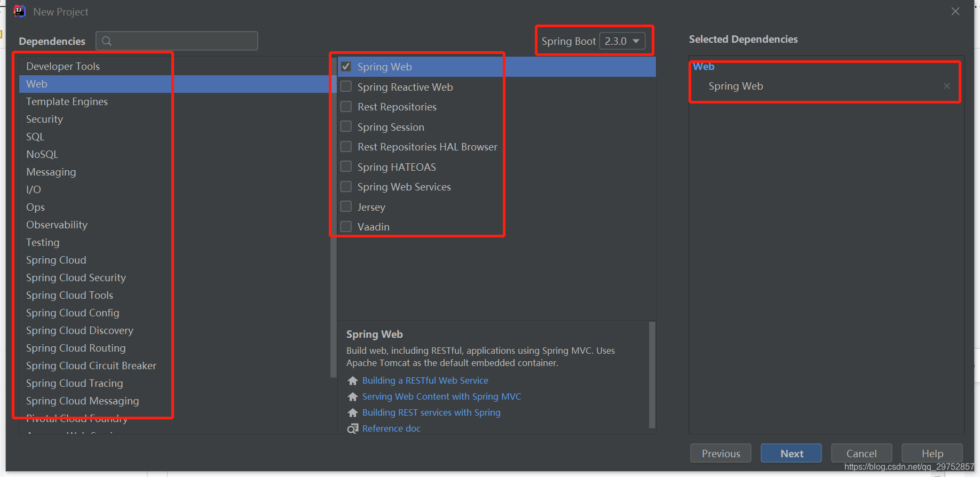The image size is (980, 477).
Task: Open Spring Cloud Security category
Action: click(x=174, y=277)
